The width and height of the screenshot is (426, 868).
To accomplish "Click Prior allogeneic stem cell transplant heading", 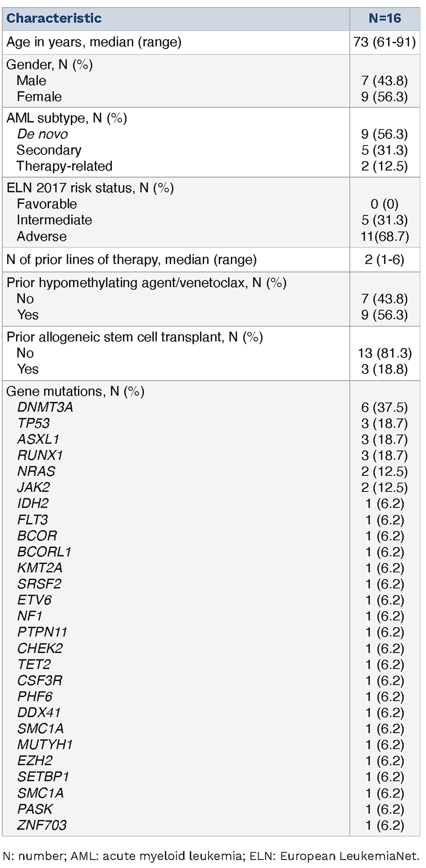I will 134,337.
